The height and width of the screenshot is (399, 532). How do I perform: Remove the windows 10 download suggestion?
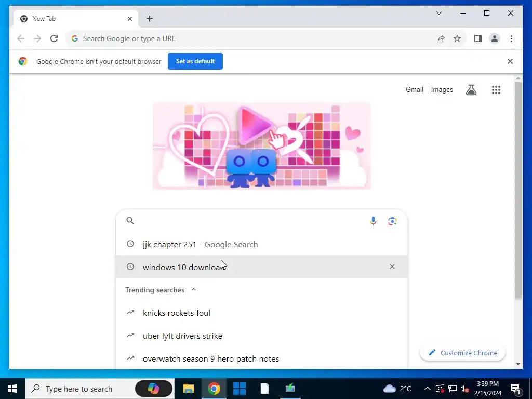click(392, 267)
